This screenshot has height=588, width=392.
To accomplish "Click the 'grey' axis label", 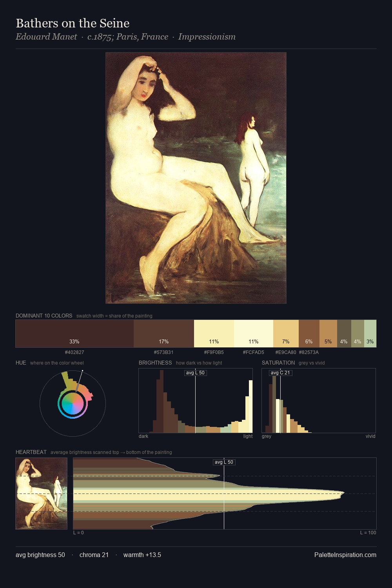I will tap(267, 436).
